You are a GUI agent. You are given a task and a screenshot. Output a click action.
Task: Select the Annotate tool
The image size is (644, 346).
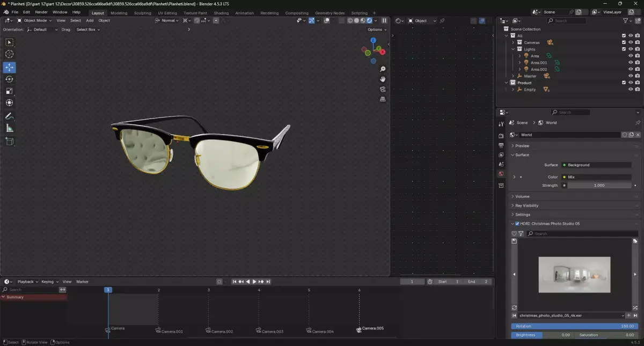point(9,116)
